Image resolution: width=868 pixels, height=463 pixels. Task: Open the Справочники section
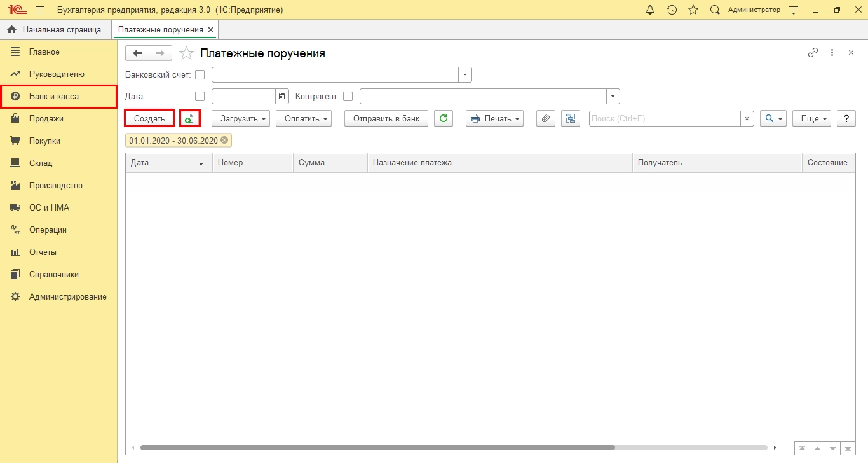tap(58, 275)
